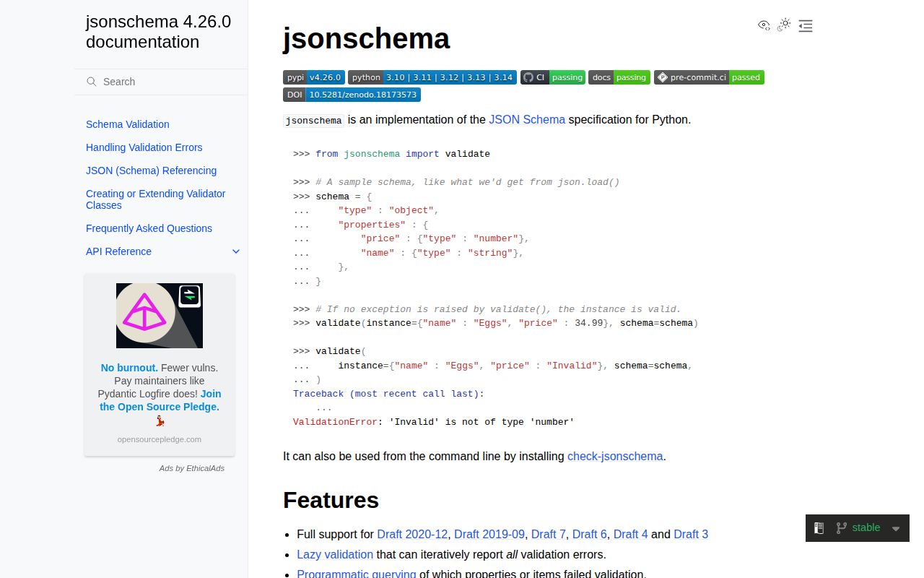Viewport: 924px width, 578px height.
Task: Expand the API Reference chevron
Action: pos(235,251)
